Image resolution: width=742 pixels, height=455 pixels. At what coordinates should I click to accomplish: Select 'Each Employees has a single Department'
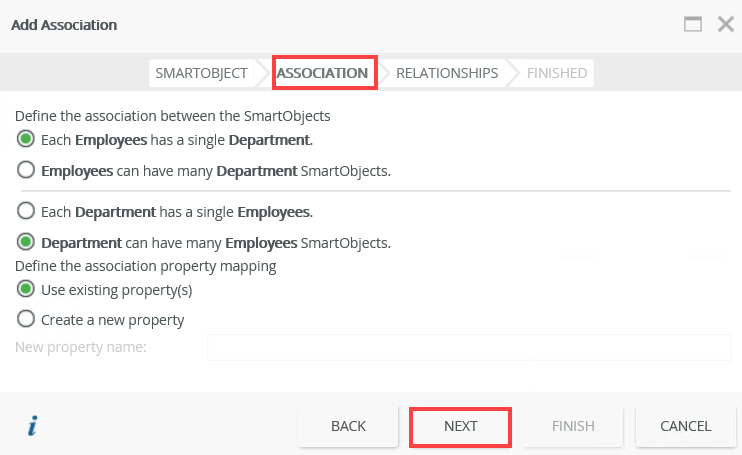pyautogui.click(x=26, y=139)
